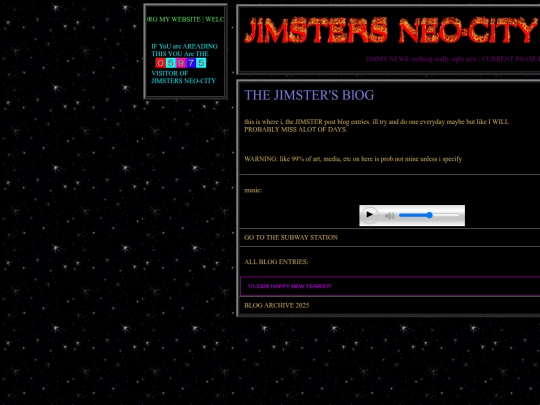This screenshot has height=405, width=540.
Task: Adjust the audio player volume slider
Action: [429, 215]
